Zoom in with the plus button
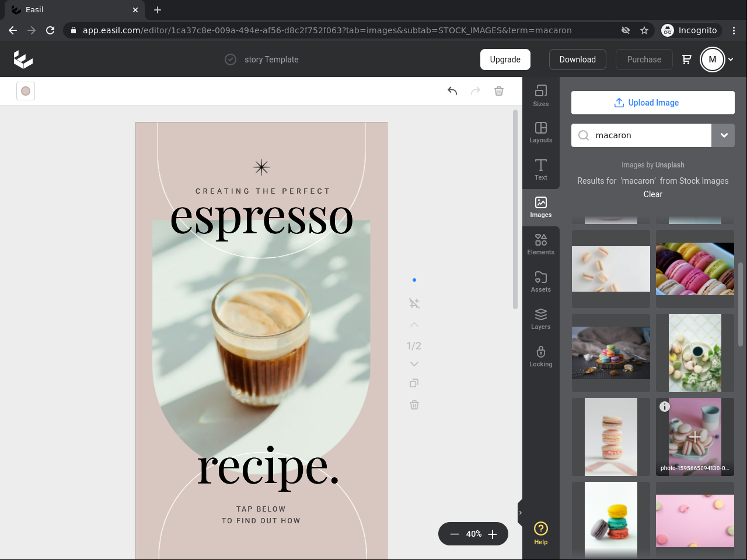 click(493, 534)
